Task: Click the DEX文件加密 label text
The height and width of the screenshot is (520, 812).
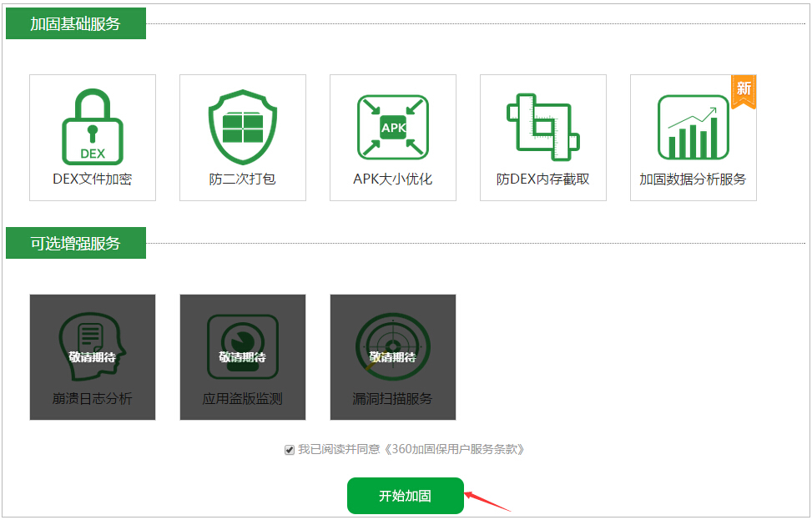Action: [93, 179]
